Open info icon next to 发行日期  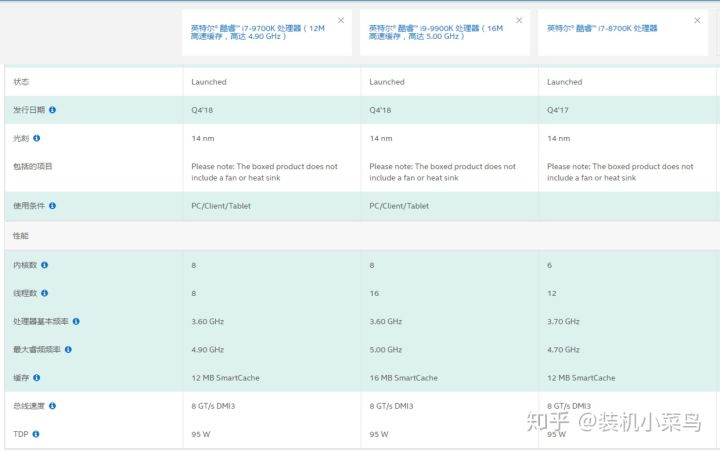(x=52, y=110)
